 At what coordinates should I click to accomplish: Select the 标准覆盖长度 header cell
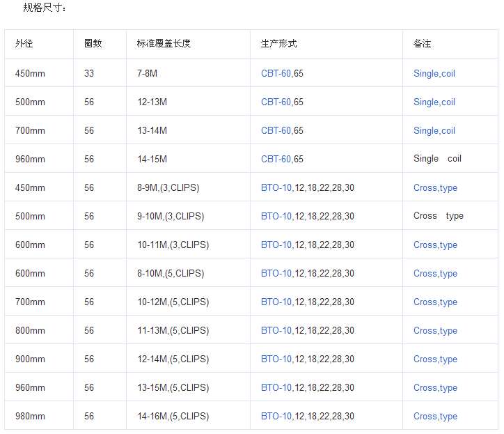tap(189, 44)
